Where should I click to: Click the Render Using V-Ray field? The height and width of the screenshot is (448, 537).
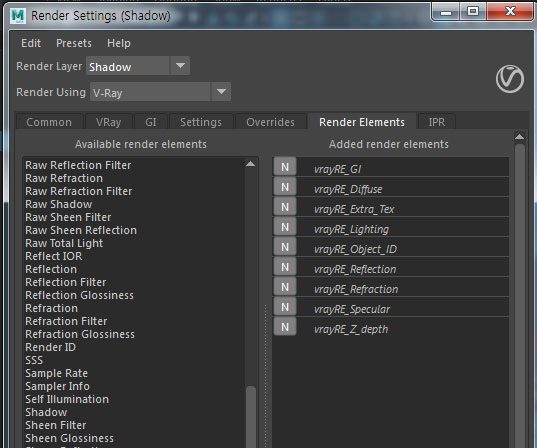(x=151, y=92)
